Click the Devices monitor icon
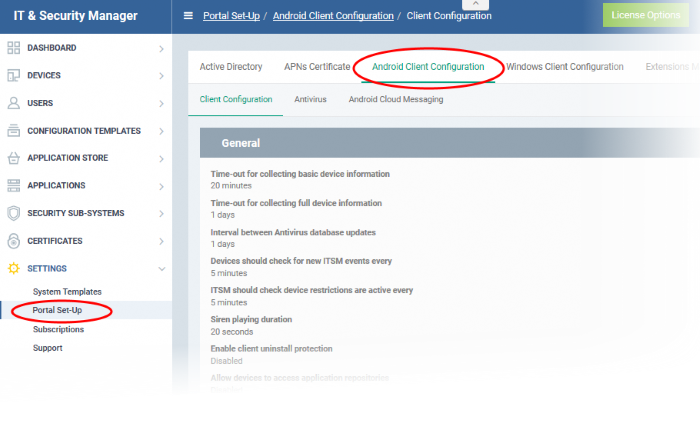The width and height of the screenshot is (700, 434). click(x=14, y=75)
